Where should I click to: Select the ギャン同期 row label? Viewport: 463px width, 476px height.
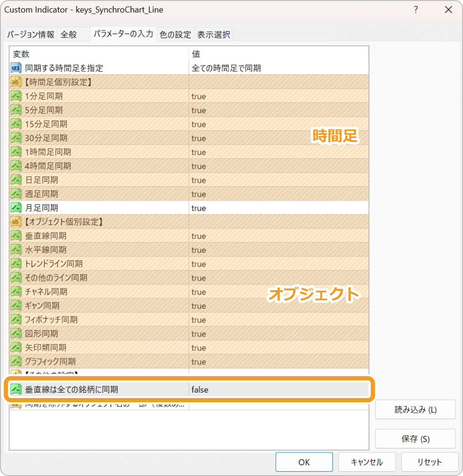click(42, 306)
